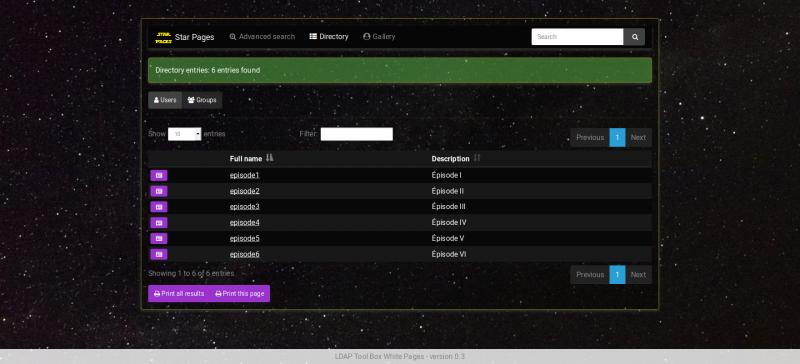
Task: Switch to the Groups tab
Action: click(202, 100)
